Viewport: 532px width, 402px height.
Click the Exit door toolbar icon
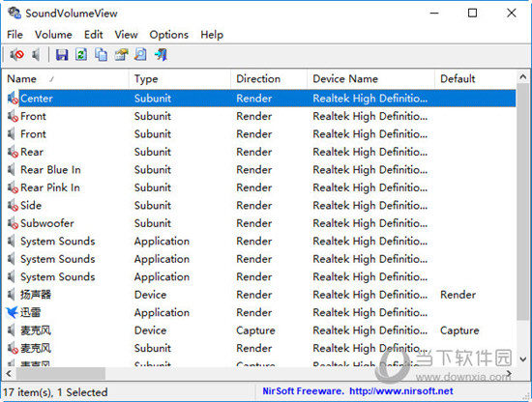[x=161, y=54]
